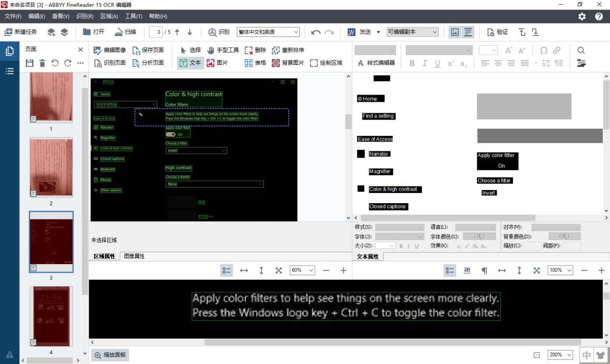The image size is (610, 364).
Task: Click the 识别页面 recognize page tool
Action: click(110, 63)
